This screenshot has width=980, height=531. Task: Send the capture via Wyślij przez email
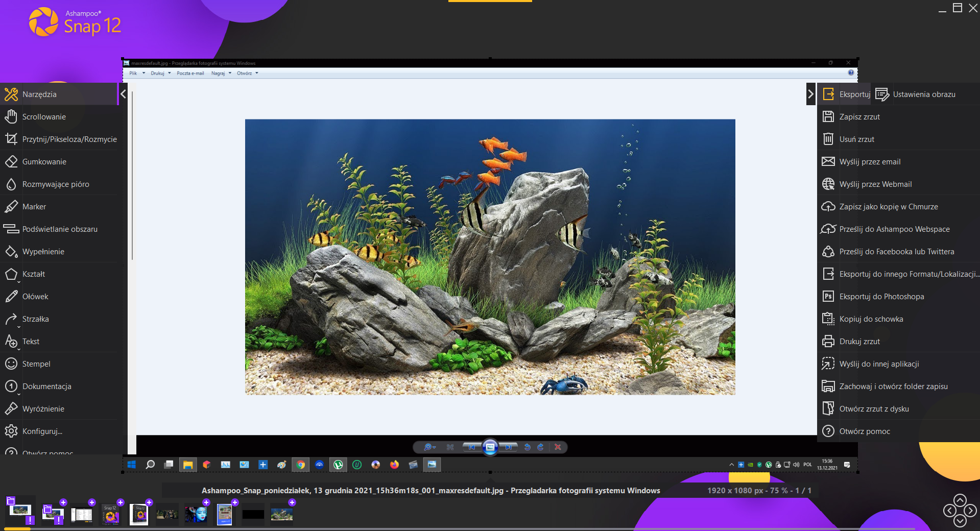click(899, 162)
